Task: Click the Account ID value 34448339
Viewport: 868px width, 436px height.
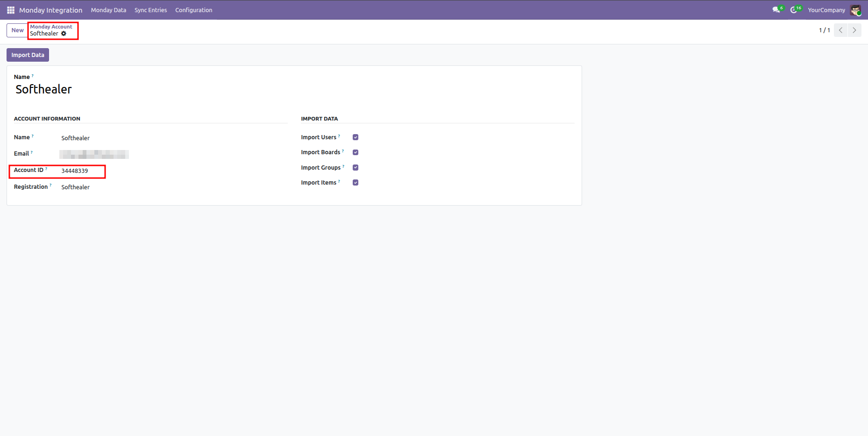Action: (75, 171)
